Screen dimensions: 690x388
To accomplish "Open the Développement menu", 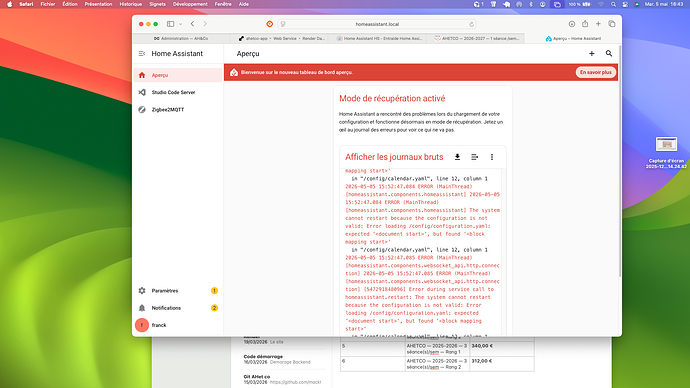I will (x=190, y=4).
